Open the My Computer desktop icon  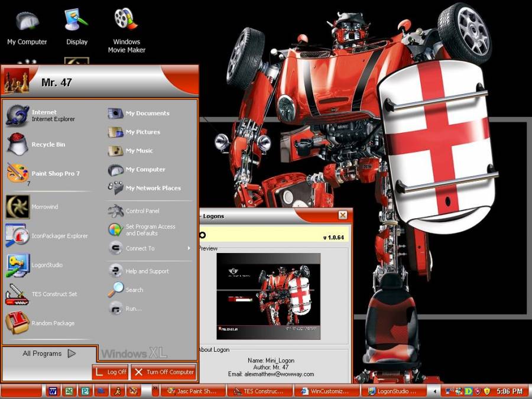coord(27,28)
